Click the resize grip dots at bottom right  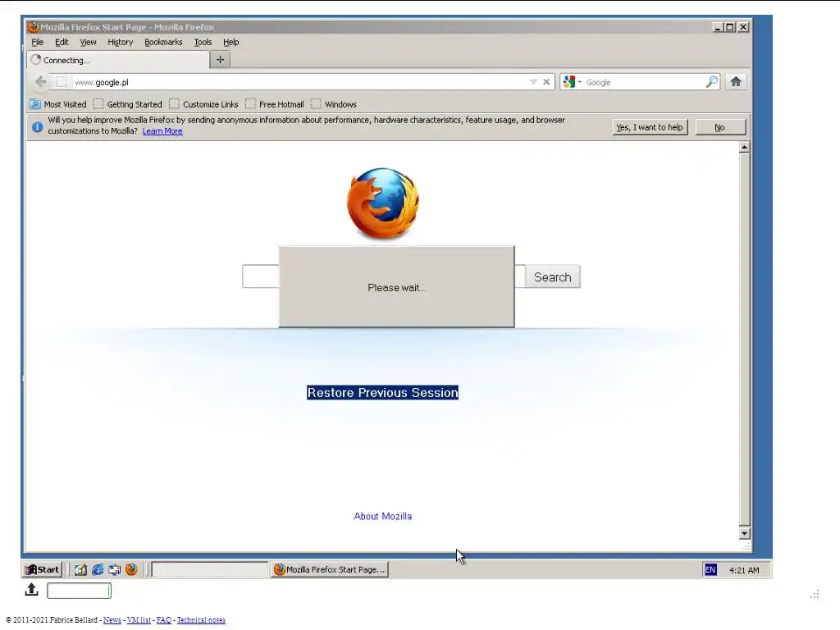point(815,594)
